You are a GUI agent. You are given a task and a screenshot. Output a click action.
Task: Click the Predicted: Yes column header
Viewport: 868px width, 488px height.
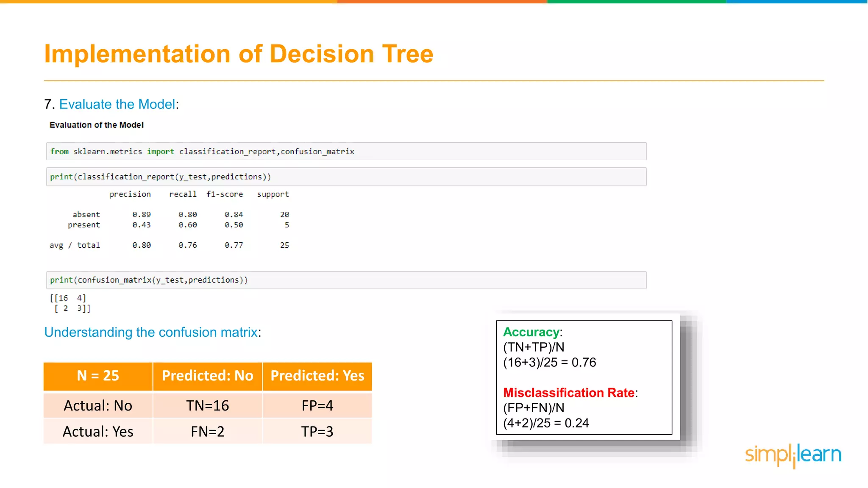click(317, 376)
